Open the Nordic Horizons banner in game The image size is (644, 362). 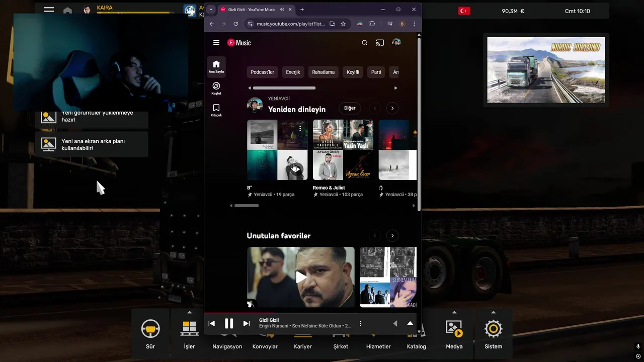coord(546,70)
